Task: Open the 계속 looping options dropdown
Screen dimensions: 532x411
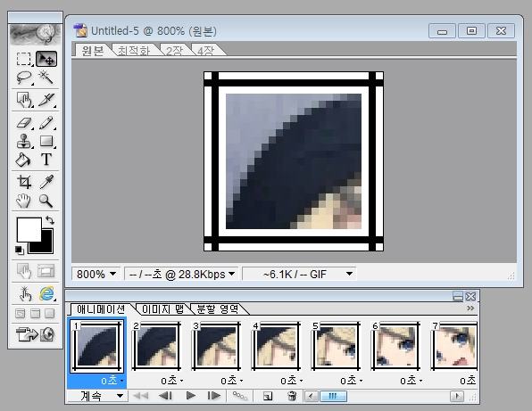Action: point(97,396)
